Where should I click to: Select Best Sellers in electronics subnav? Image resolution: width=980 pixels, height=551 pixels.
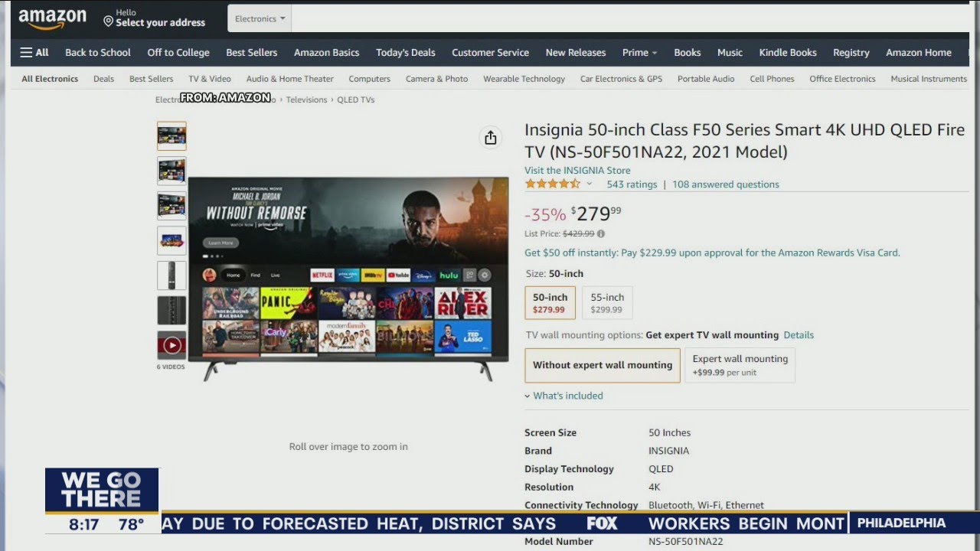pos(152,79)
